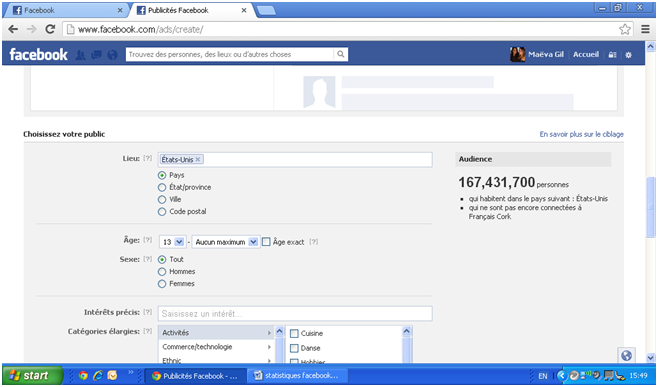Screen dimensions: 658x387
Task: Open the En savoir plus sur le ciblage link
Action: 581,134
